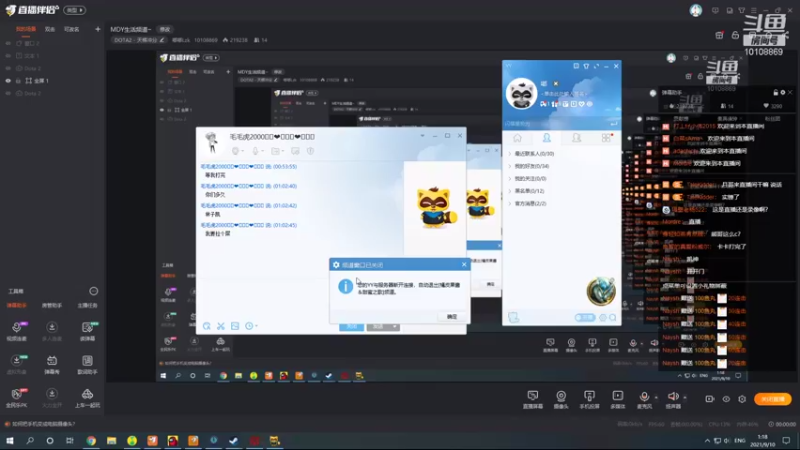
Task: Click 修改 next to the stream title
Action: [165, 29]
